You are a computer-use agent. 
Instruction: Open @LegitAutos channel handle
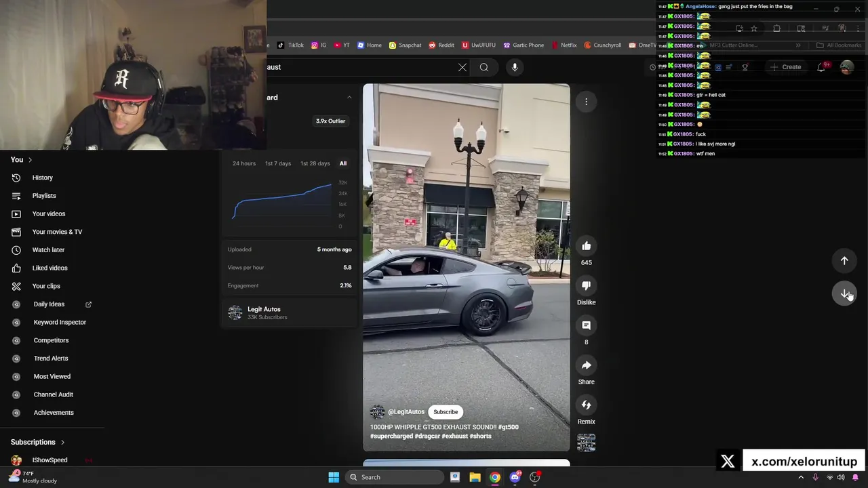(406, 412)
